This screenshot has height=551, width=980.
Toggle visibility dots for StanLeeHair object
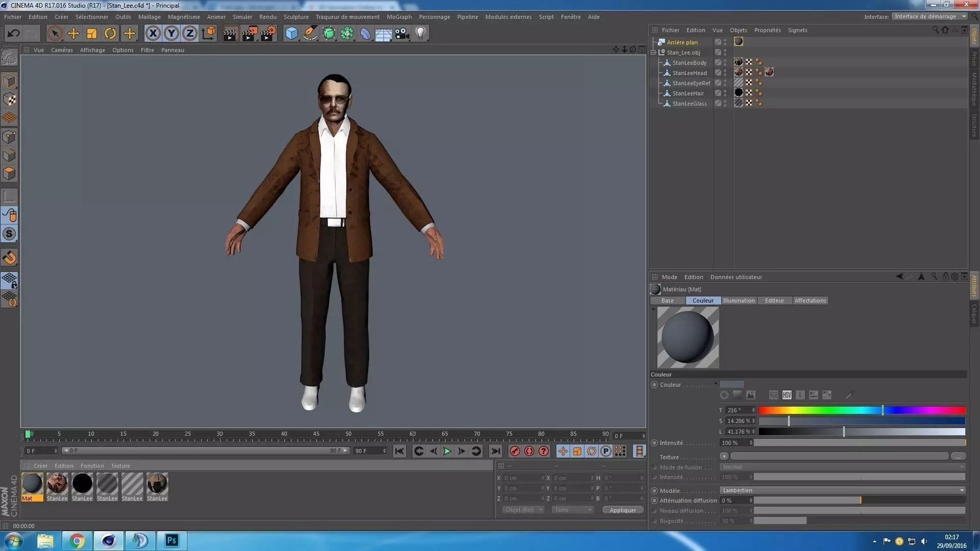click(x=725, y=93)
